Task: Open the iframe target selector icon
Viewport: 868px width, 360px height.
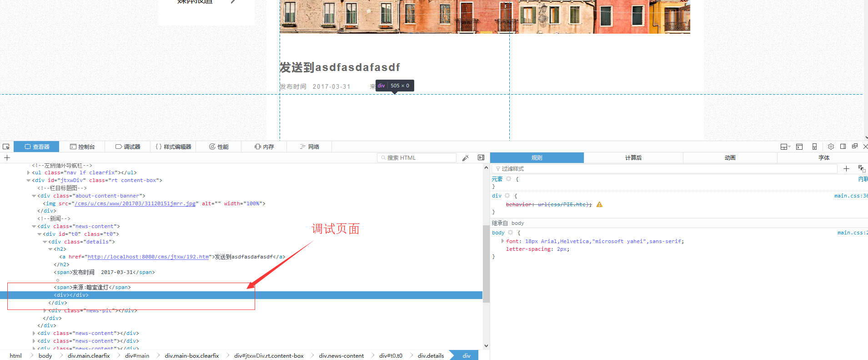Action: coord(785,147)
